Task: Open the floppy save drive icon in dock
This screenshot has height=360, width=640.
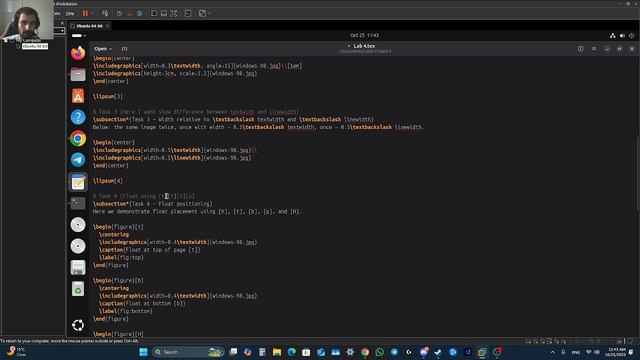Action: point(78,267)
